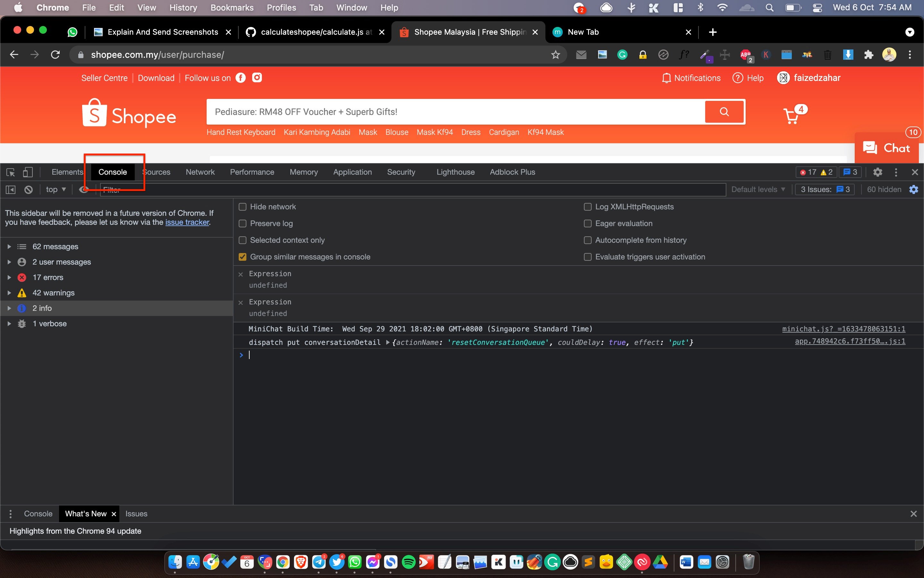Open Spotify from the dock
The image size is (924, 578).
pyautogui.click(x=408, y=562)
